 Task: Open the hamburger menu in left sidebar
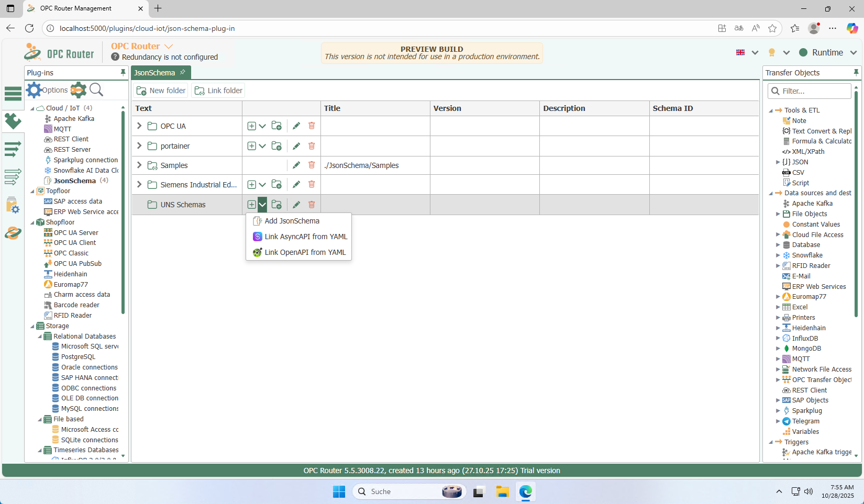(13, 94)
